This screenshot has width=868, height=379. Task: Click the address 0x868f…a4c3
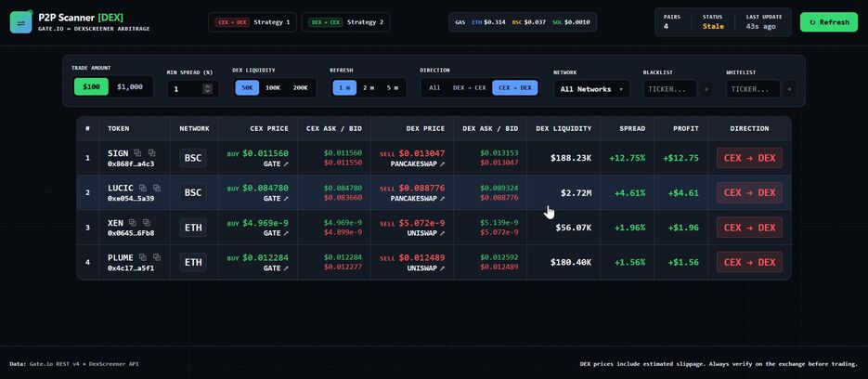click(131, 164)
